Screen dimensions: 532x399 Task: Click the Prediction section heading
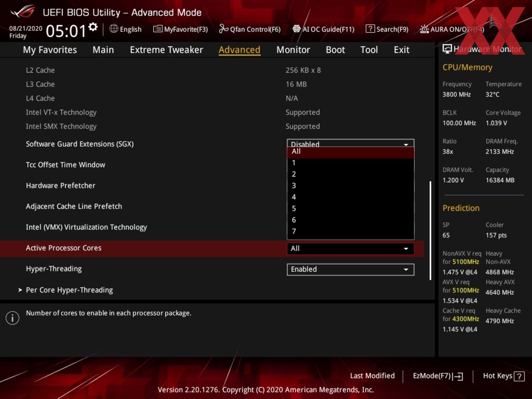(461, 208)
